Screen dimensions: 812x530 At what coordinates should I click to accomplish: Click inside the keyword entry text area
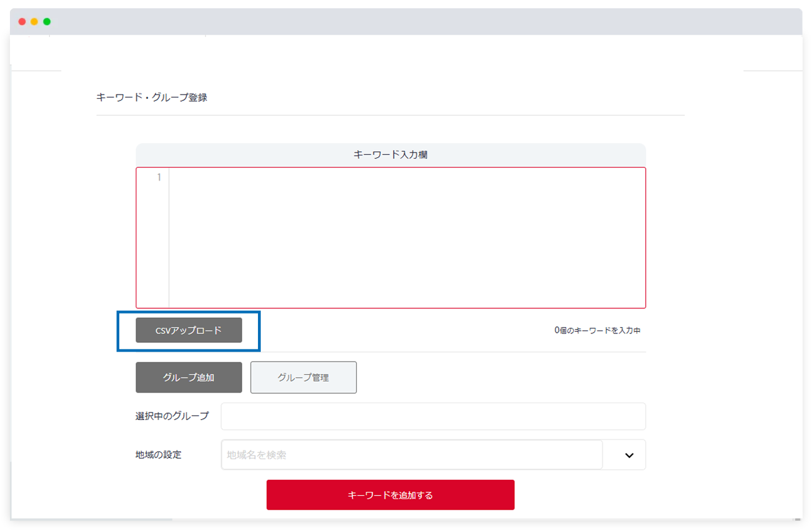tap(387, 232)
